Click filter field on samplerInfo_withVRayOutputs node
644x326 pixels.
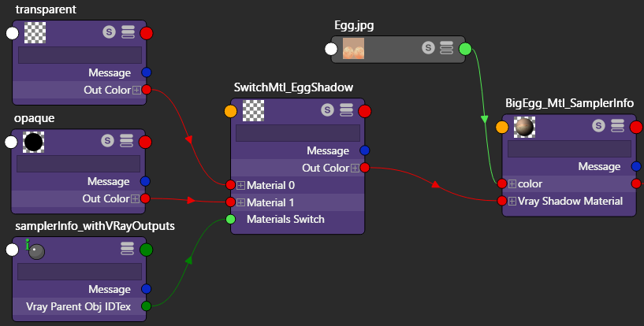pos(80,272)
